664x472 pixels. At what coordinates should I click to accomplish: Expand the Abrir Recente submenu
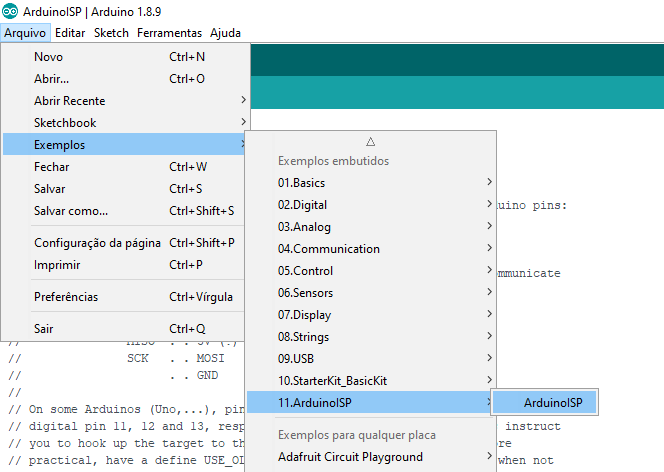click(x=123, y=101)
